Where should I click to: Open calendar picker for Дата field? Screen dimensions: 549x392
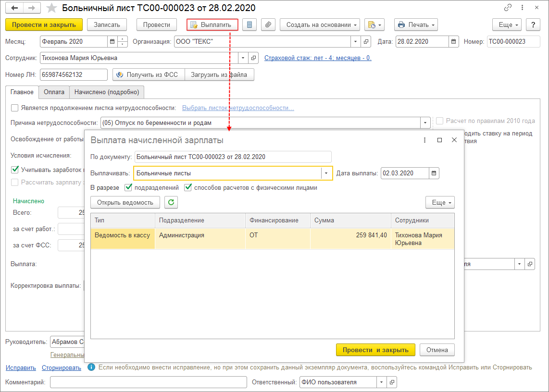[x=453, y=41]
